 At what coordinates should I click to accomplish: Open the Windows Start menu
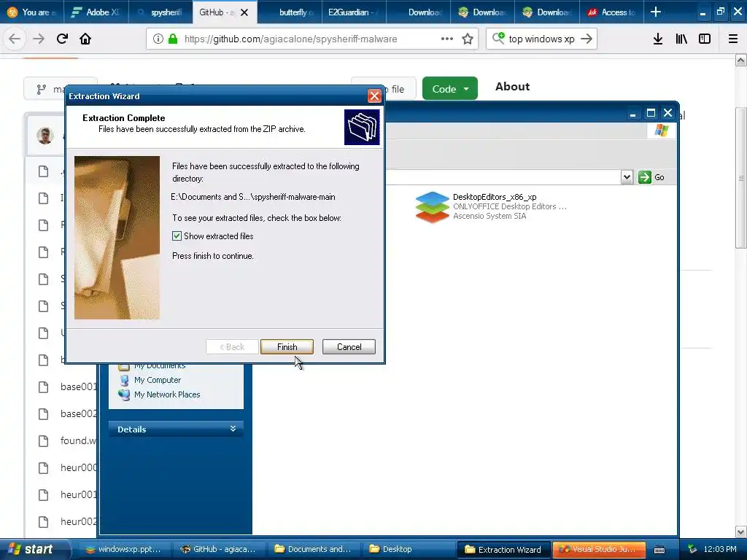[x=34, y=549]
